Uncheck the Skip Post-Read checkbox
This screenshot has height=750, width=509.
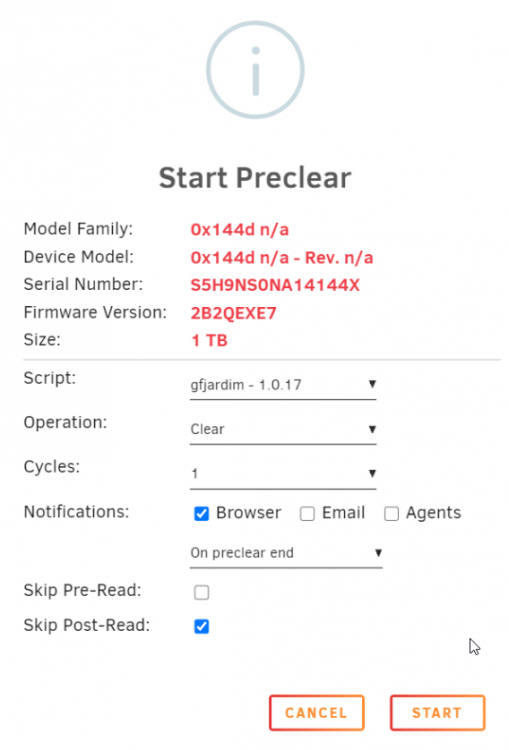pyautogui.click(x=201, y=626)
